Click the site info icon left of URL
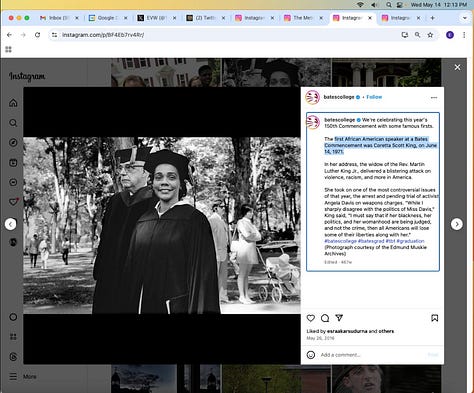Image resolution: width=474 pixels, height=393 pixels. tap(54, 35)
